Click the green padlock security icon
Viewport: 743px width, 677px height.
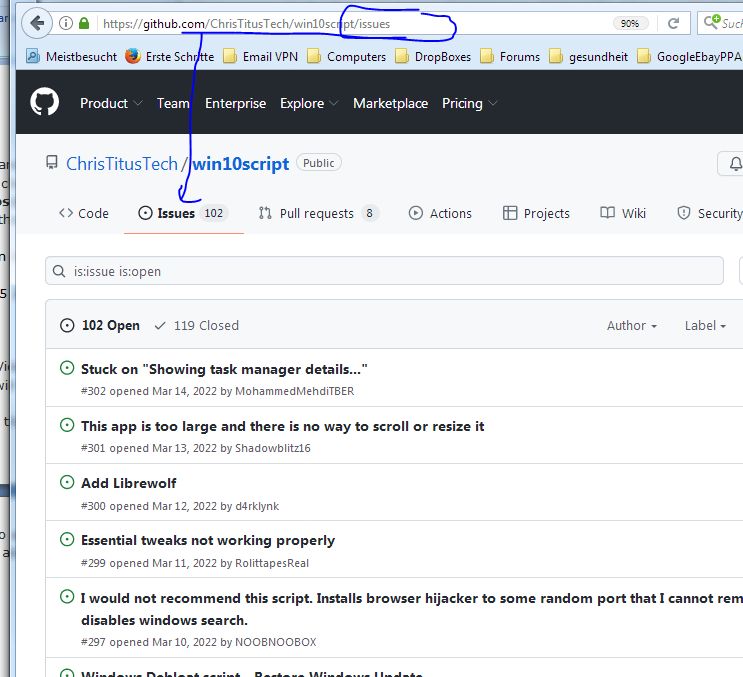(84, 23)
